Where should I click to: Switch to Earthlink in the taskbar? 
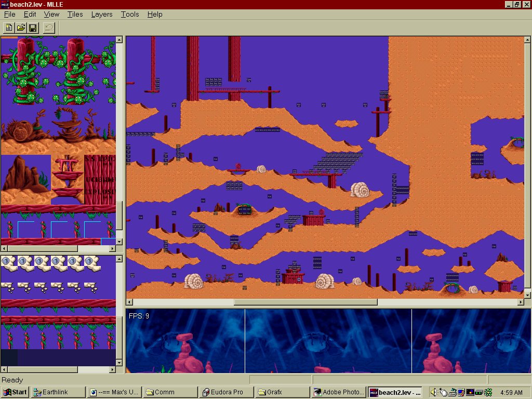click(58, 392)
